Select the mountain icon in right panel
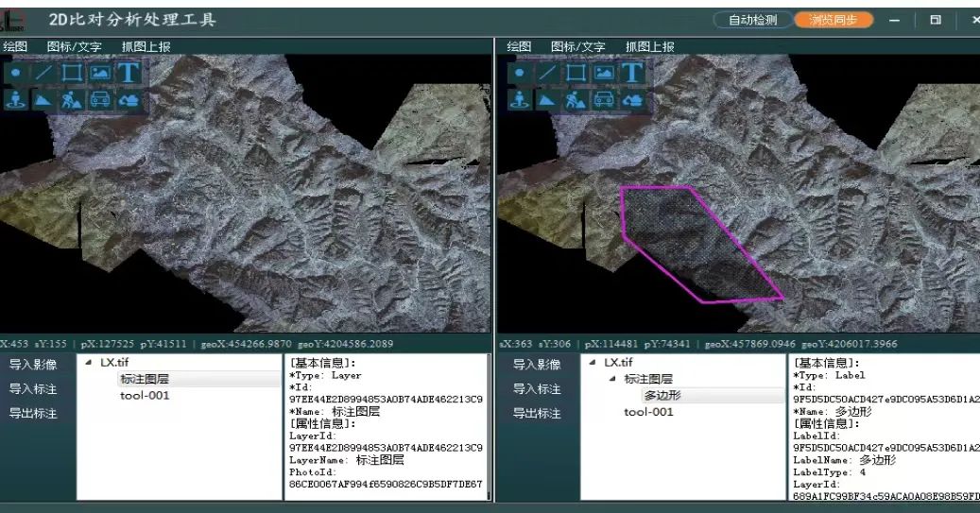 [x=547, y=100]
